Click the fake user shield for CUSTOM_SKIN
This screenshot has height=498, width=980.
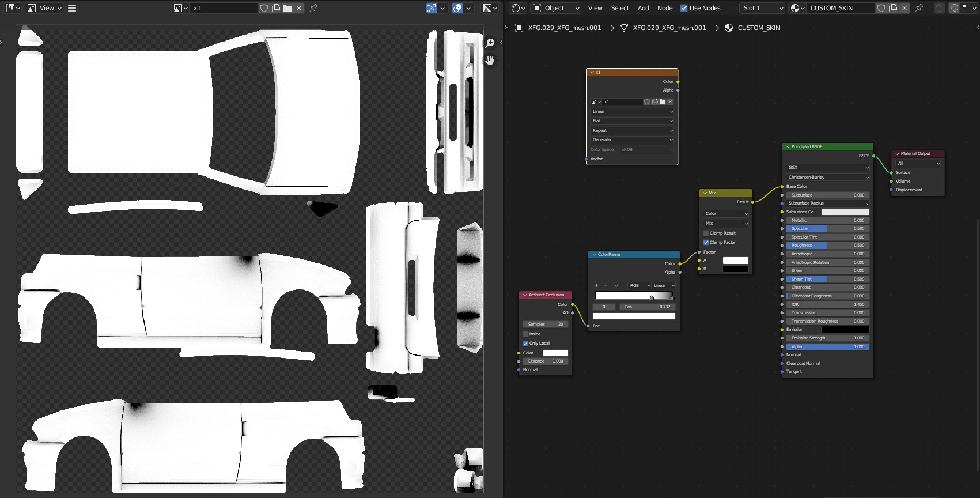coord(881,8)
